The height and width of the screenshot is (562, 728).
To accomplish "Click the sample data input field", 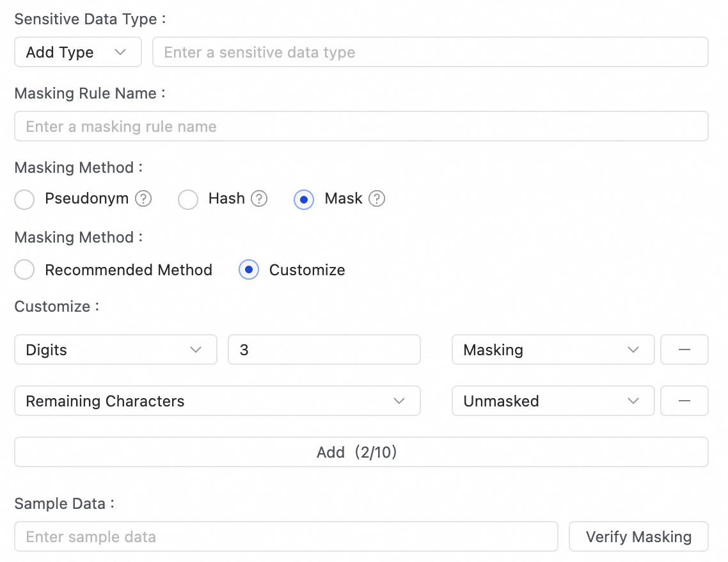I will (286, 536).
